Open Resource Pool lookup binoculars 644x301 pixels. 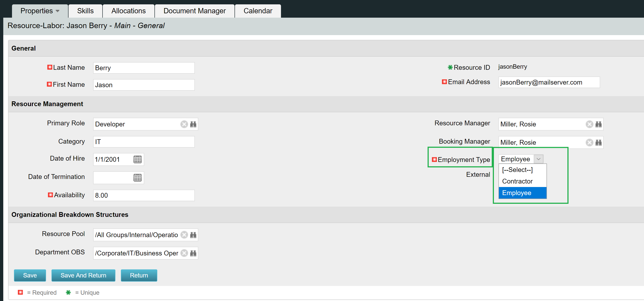pos(193,235)
